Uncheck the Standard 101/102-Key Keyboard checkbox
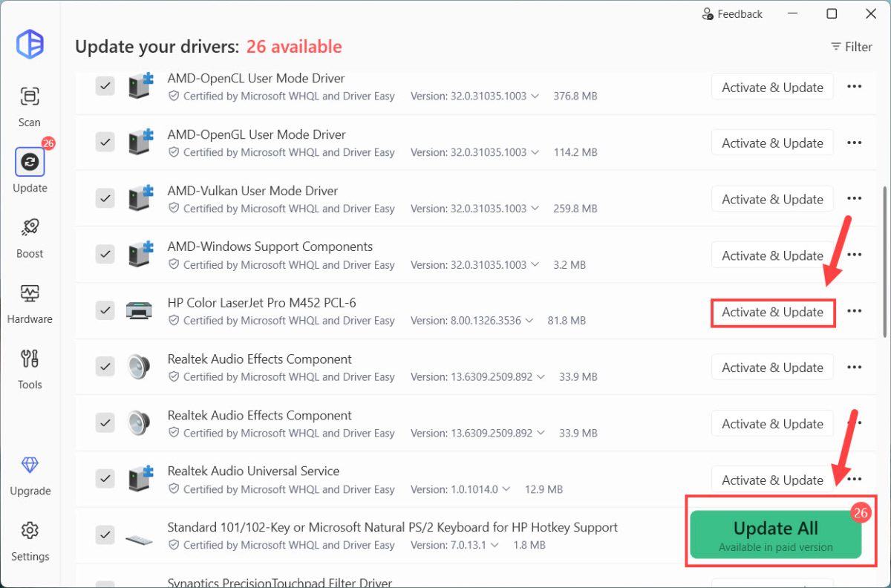This screenshot has height=588, width=891. [x=105, y=535]
